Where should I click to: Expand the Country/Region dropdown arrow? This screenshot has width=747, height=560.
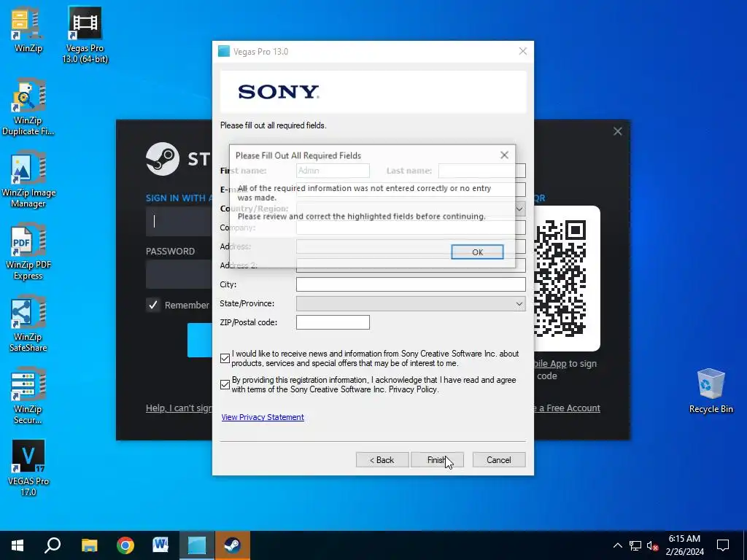pos(519,209)
